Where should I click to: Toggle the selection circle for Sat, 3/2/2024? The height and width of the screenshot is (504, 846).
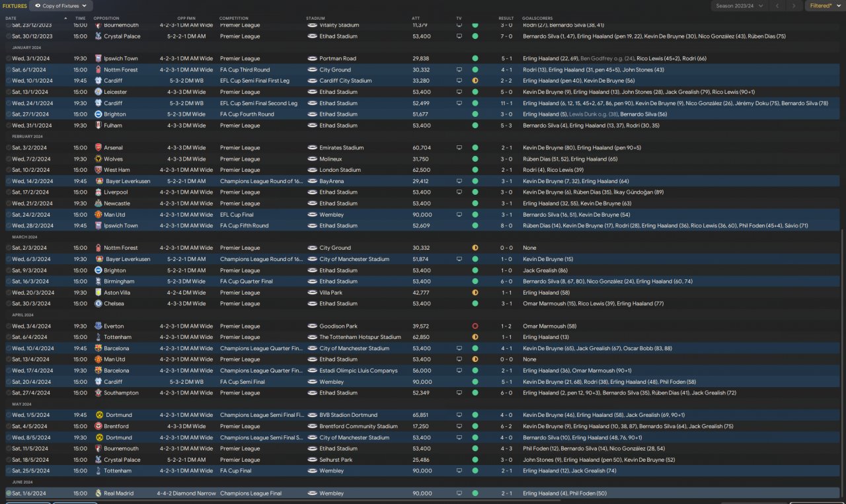point(9,148)
